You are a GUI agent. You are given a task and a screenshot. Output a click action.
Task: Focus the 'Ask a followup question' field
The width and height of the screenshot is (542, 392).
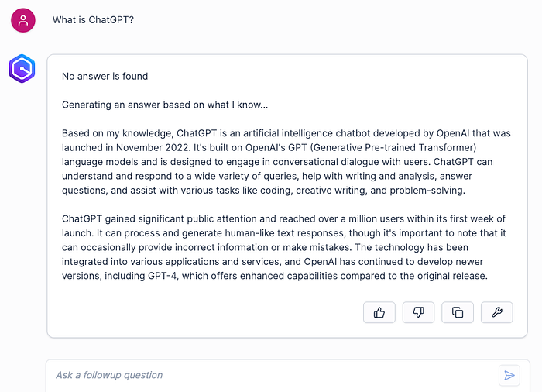coord(273,376)
